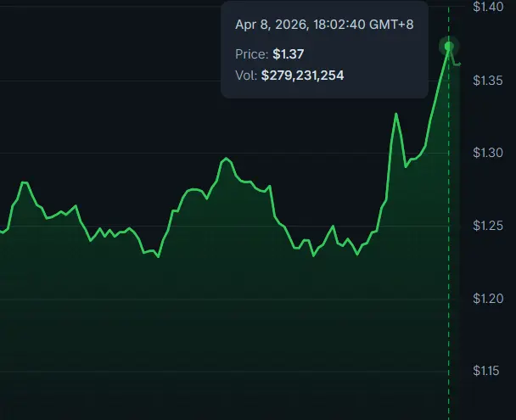Click the tooltip date Apr 8, 2026
516x420 pixels.
pyautogui.click(x=272, y=25)
